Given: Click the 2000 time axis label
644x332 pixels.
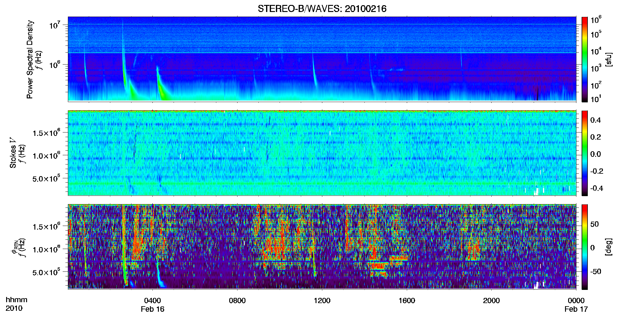Looking at the screenshot, I should 491,301.
